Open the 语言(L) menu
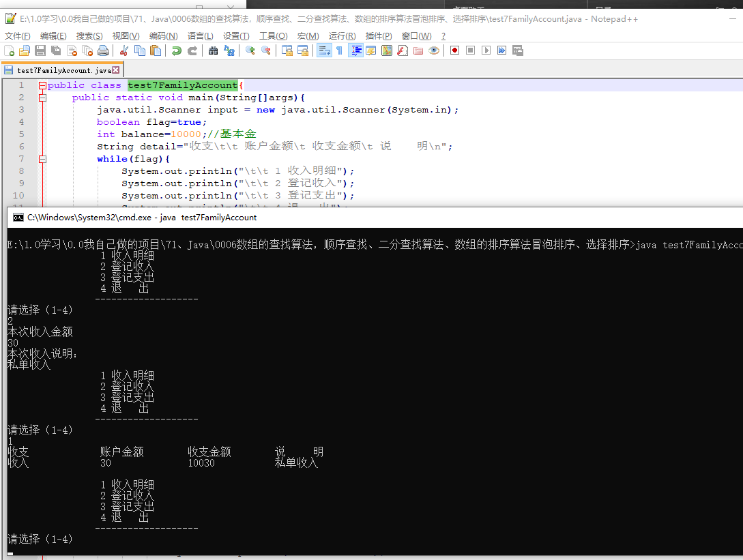This screenshot has height=560, width=743. click(201, 36)
